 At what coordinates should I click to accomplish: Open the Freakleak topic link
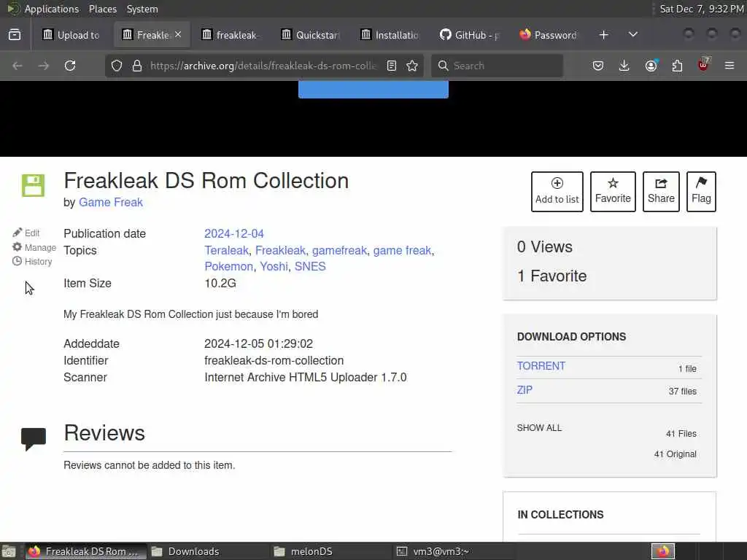click(280, 251)
